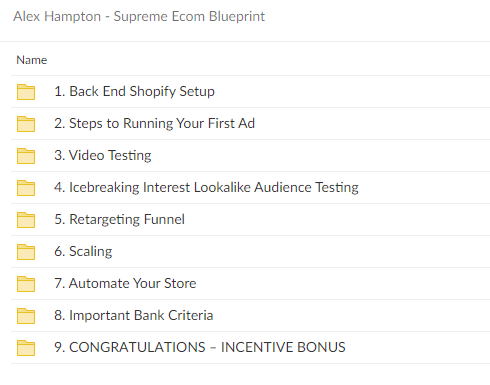Click the Alex Hampton - Supreme Ecom Blueprint title

139,17
